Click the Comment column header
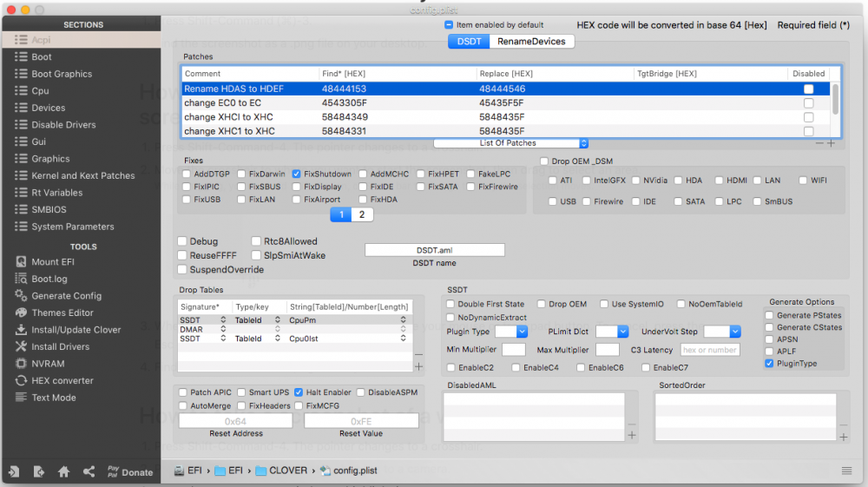The height and width of the screenshot is (487, 868). 250,74
